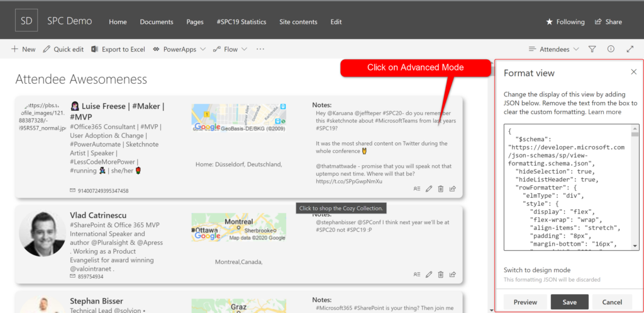Screen dimensions: 644x313
Task: Click the Preview button
Action: coord(525,302)
